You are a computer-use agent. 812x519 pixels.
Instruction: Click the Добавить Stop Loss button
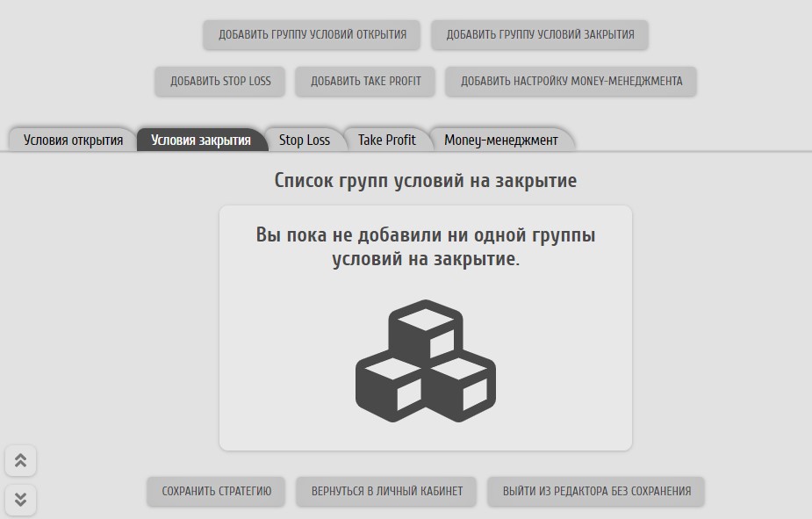[x=220, y=81]
